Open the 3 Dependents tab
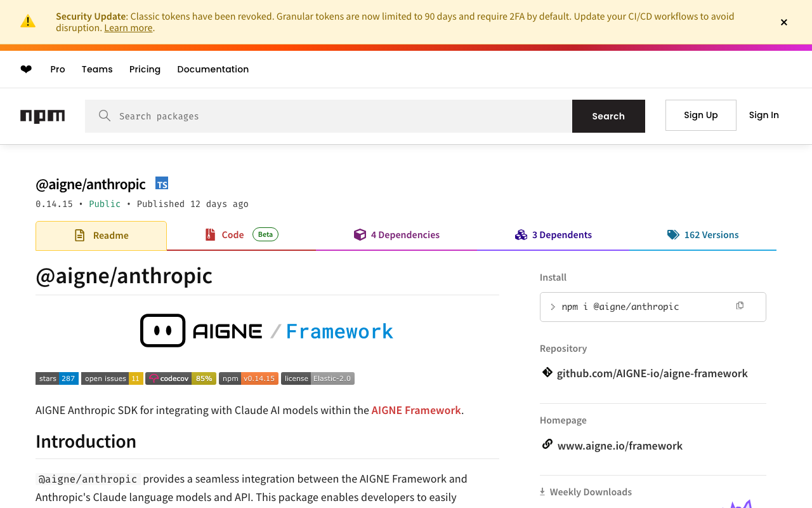 (553, 235)
